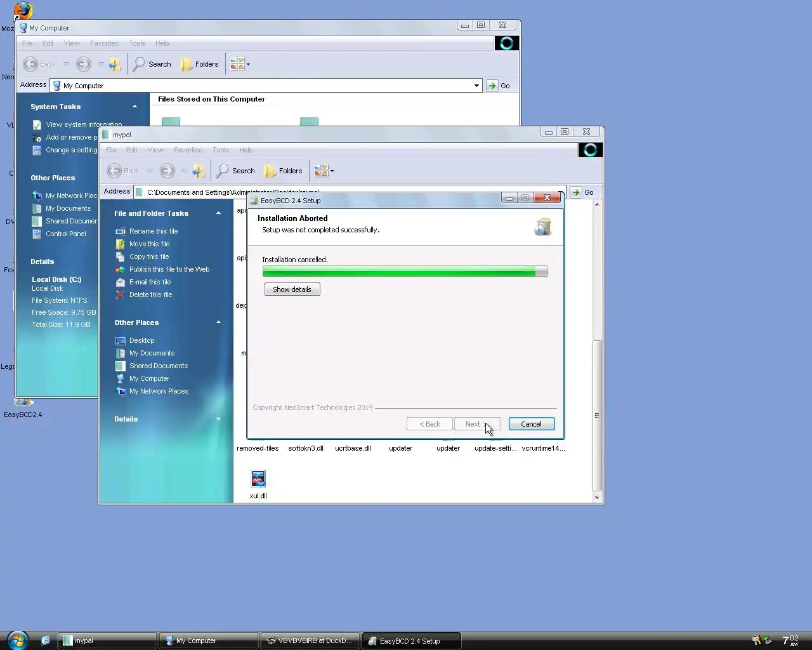This screenshot has width=812, height=650.
Task: Click My Computer address bar field
Action: pos(266,86)
